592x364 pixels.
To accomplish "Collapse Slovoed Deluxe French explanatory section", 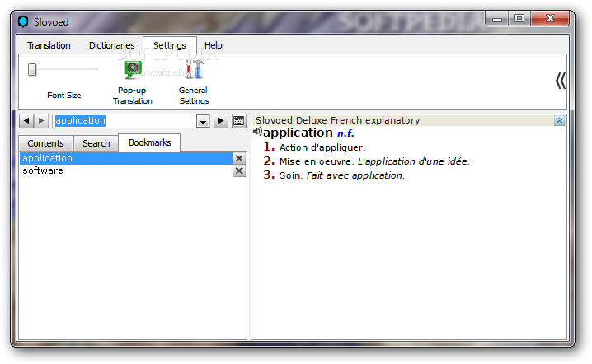I will [559, 121].
